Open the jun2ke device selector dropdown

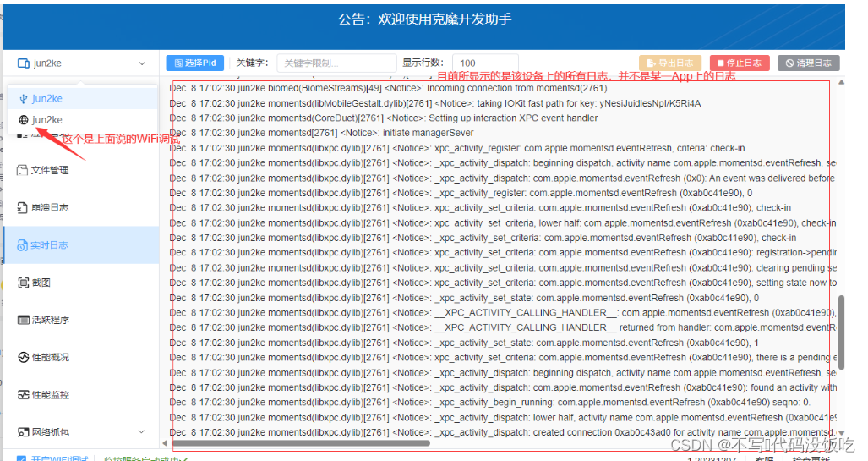coord(81,63)
